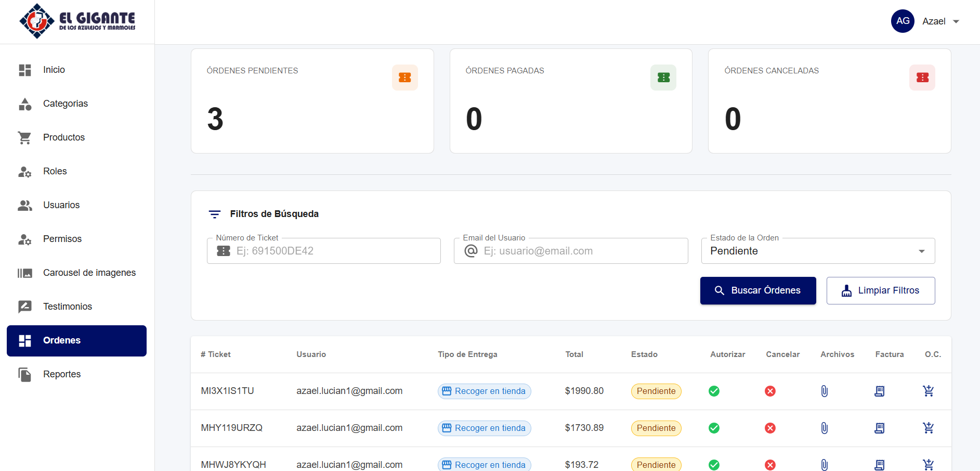Open attachments for order MI3X1IS1TU via paperclip icon
Viewport: 980px width, 471px height.
[x=824, y=391]
